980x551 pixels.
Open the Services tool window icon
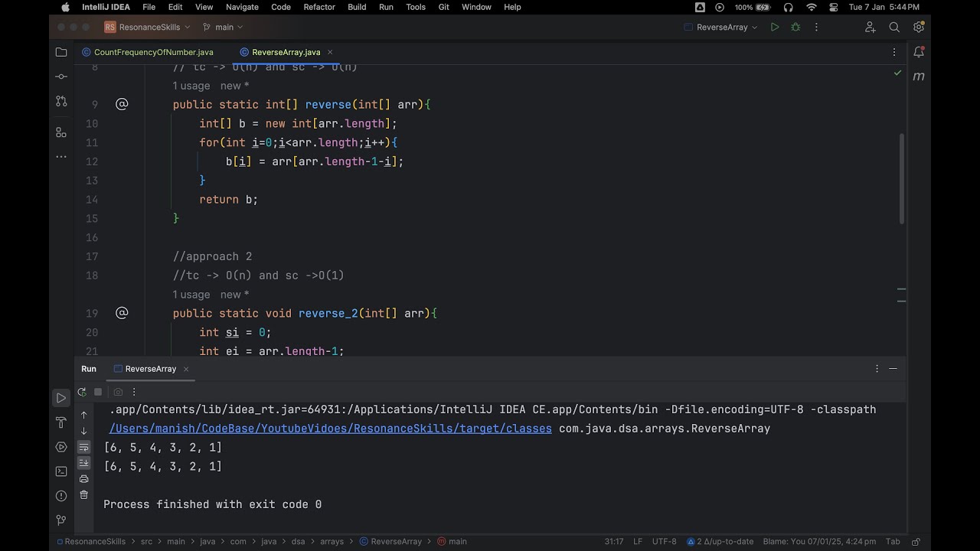(61, 447)
